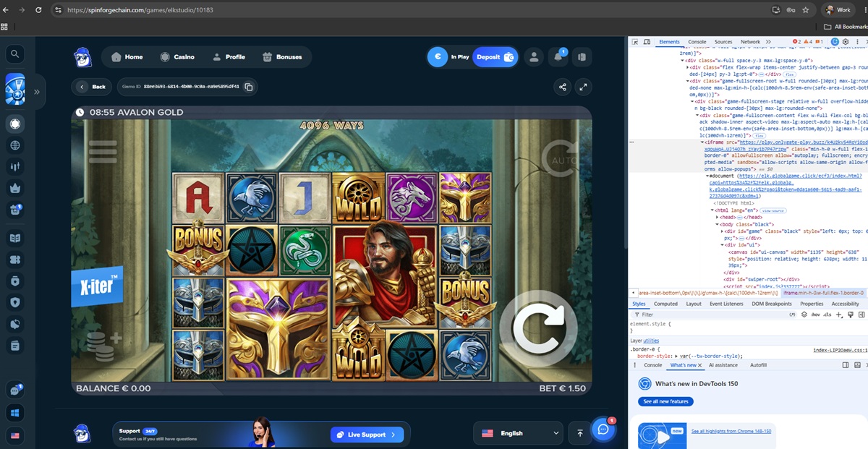Switch to DevTools Network tab

click(x=750, y=42)
